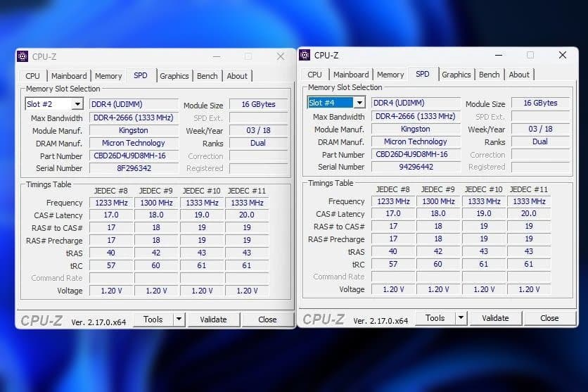Show About tab in left CPU-Z window

[x=237, y=76]
